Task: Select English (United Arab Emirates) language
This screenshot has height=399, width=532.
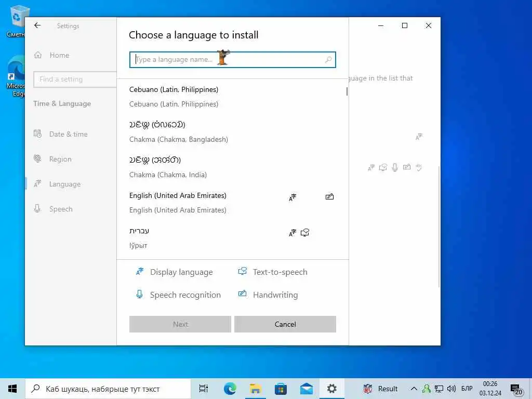Action: (x=232, y=203)
